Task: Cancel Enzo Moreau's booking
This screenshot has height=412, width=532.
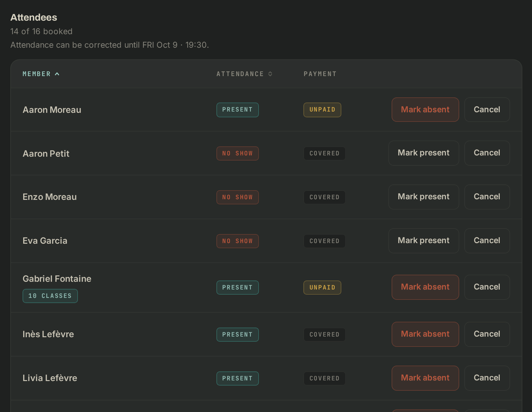Action: coord(487,197)
